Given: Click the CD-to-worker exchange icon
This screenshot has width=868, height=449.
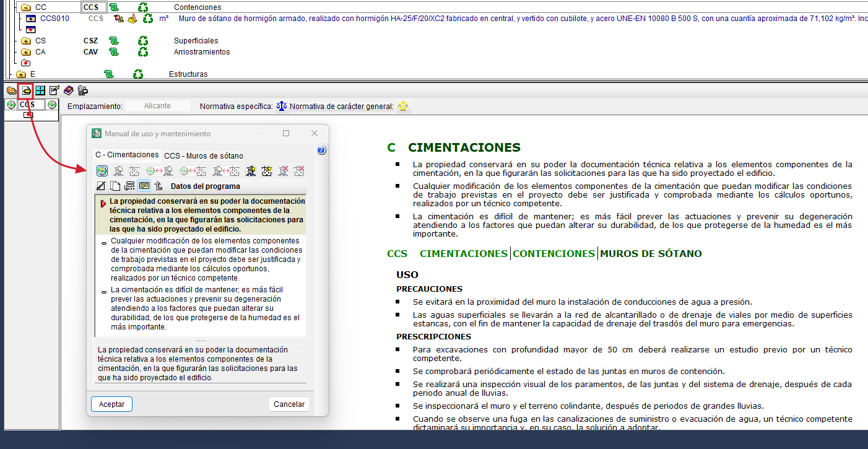Looking at the screenshot, I should click(x=159, y=171).
